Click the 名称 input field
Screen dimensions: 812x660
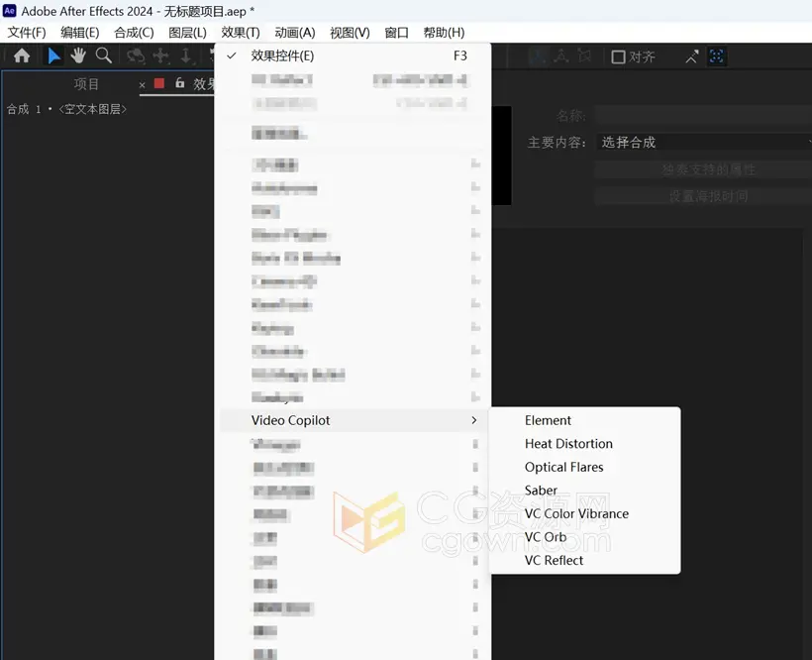click(704, 115)
